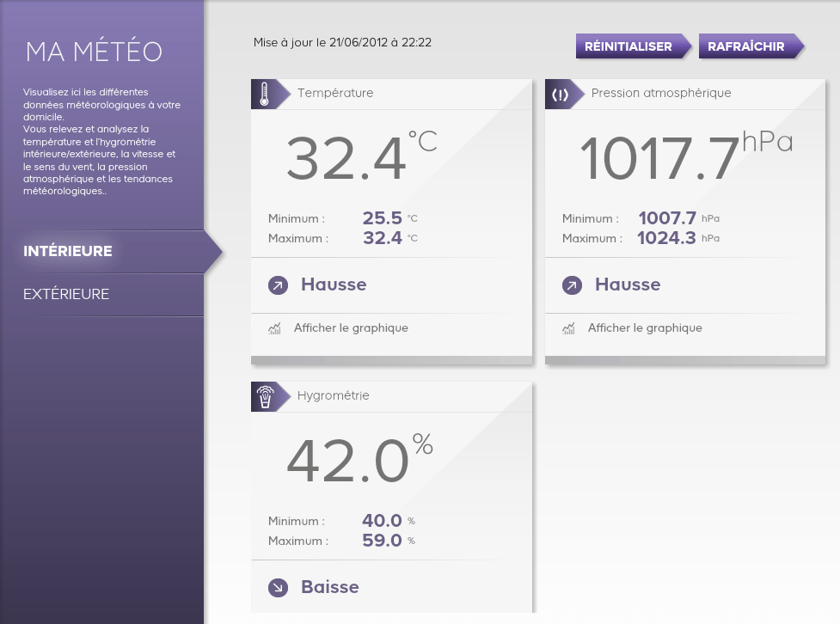Click the upward trend arrow in Pression atmosphérique card

tap(572, 285)
